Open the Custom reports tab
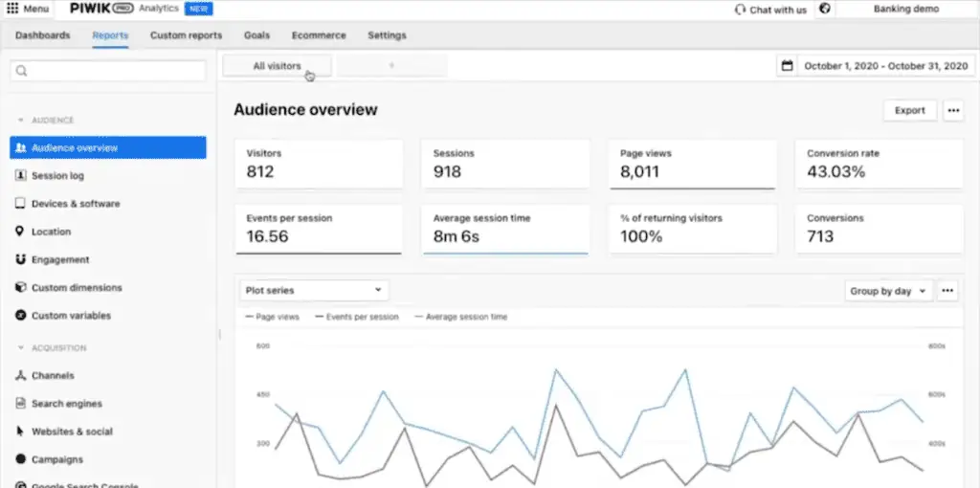980x488 pixels. point(186,35)
